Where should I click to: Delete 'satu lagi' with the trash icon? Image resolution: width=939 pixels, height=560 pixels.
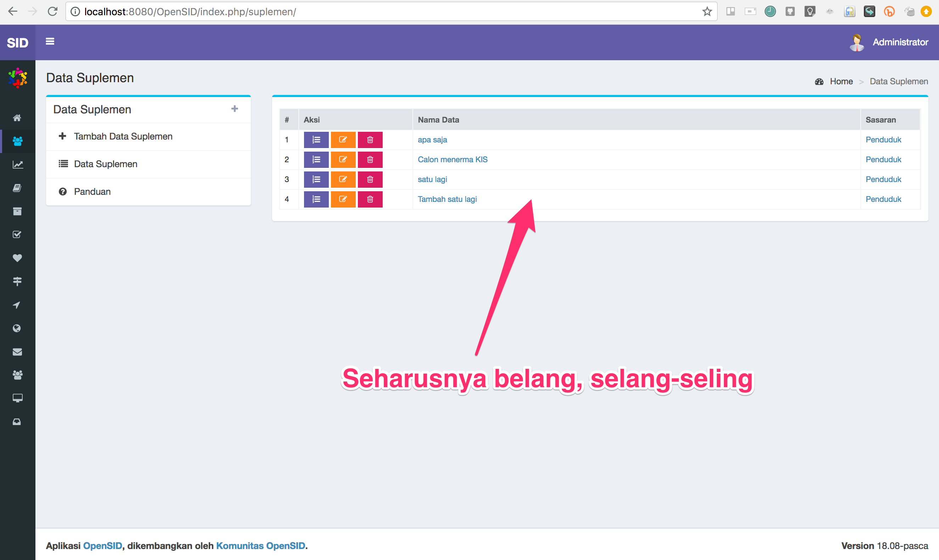pos(370,179)
